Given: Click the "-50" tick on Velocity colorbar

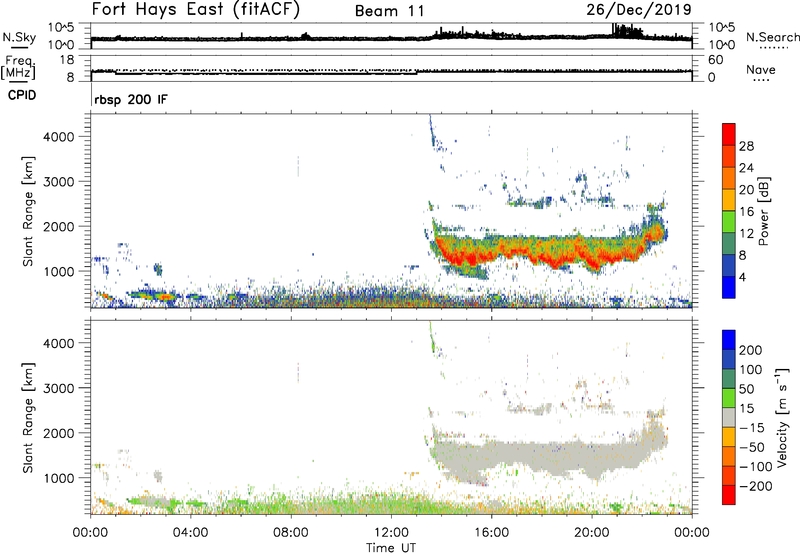Looking at the screenshot, I should (752, 447).
